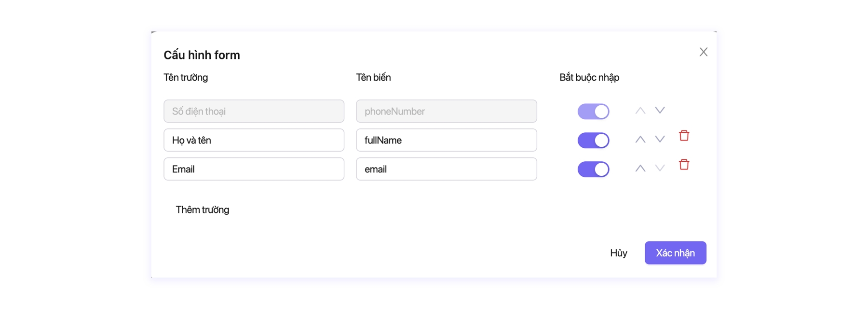Toggle required switch for phoneNumber
The height and width of the screenshot is (309, 868).
(593, 112)
